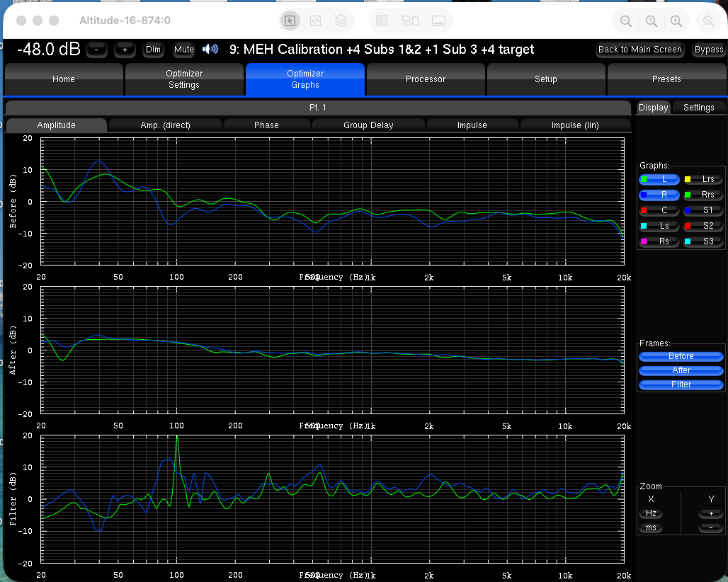
Task: Click the grid view toolbar icon
Action: (382, 21)
